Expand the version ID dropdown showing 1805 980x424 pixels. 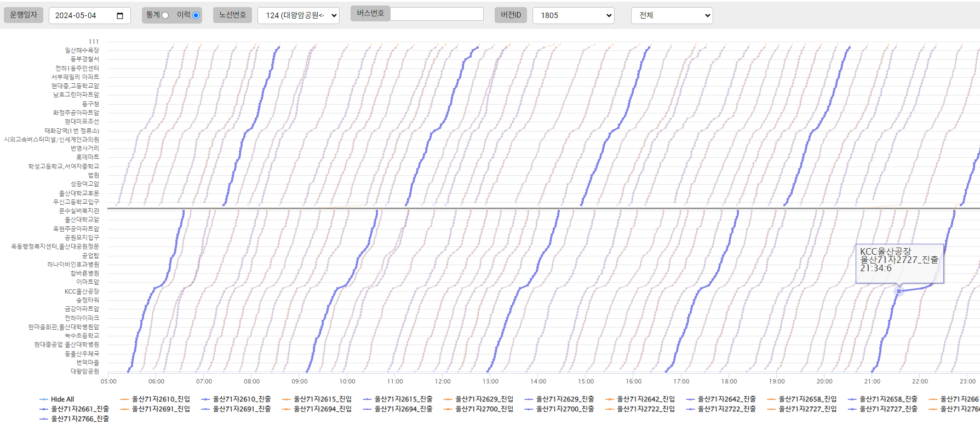pos(573,15)
